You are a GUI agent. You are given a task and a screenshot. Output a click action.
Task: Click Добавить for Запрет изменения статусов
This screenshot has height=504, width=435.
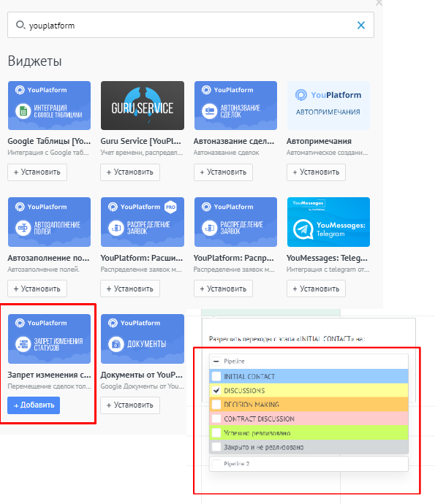(34, 405)
